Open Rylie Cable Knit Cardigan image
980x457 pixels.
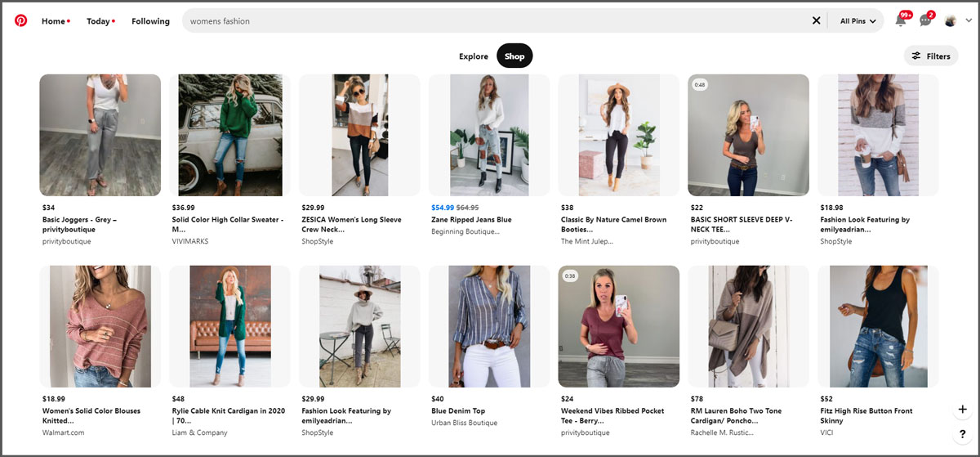click(x=229, y=326)
